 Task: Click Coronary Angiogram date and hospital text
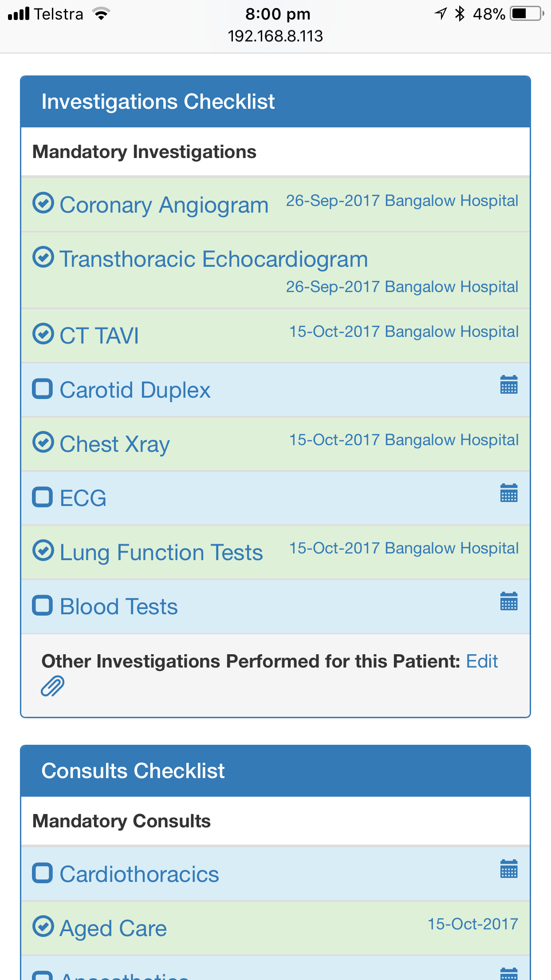click(402, 201)
